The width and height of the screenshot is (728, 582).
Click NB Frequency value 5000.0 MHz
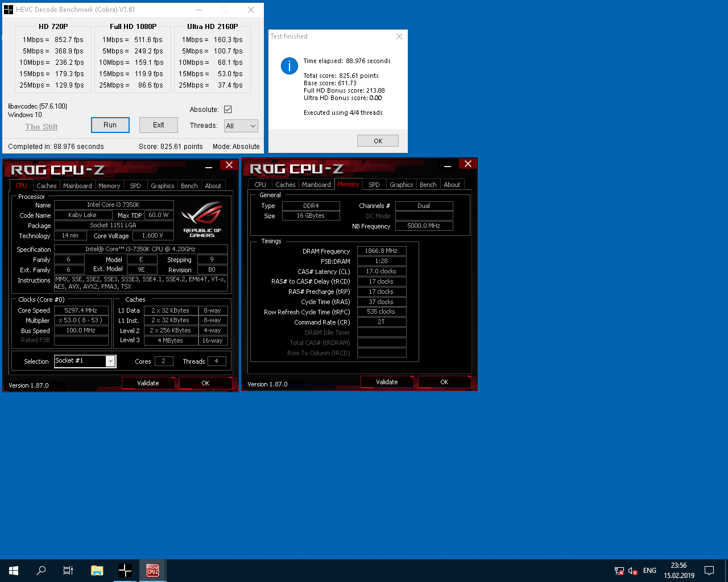424,226
